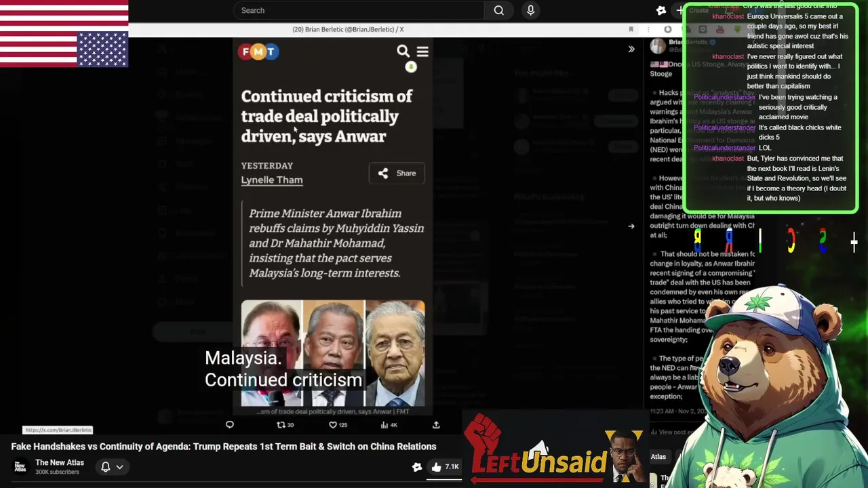Image resolution: width=868 pixels, height=488 pixels.
Task: Click the Share button on article
Action: coord(397,173)
